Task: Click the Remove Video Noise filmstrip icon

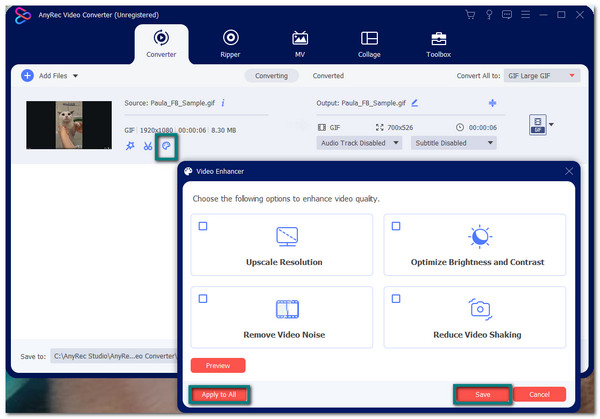Action: [287, 309]
